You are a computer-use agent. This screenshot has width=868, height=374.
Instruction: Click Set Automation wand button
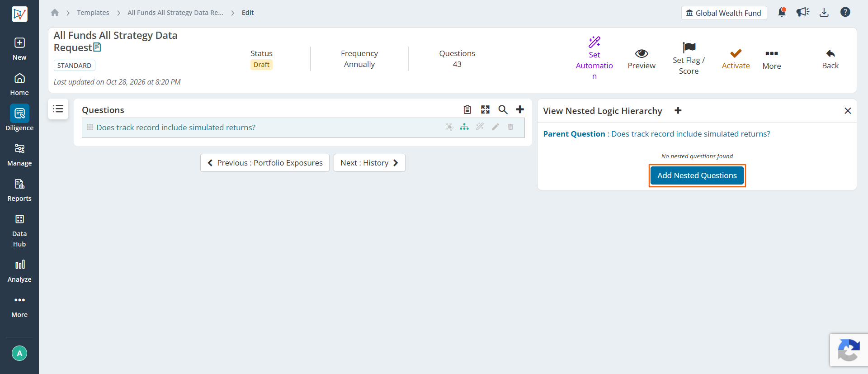pos(594,58)
